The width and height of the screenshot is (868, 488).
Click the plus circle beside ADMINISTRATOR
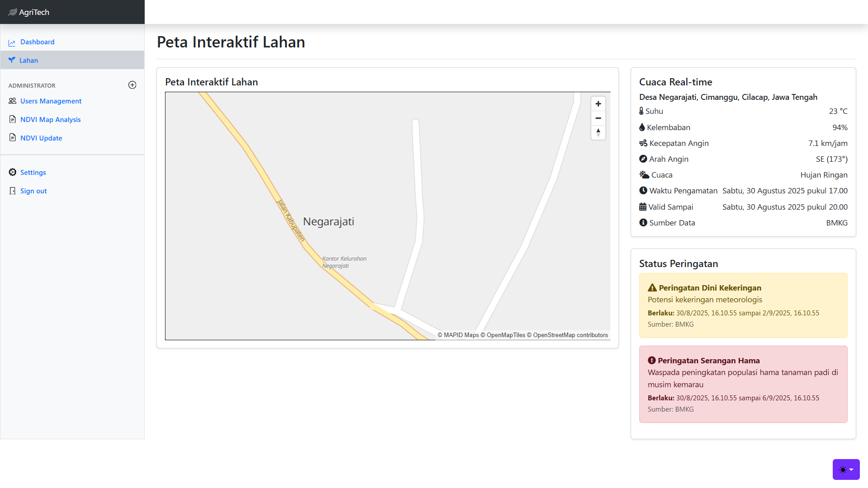click(x=132, y=85)
